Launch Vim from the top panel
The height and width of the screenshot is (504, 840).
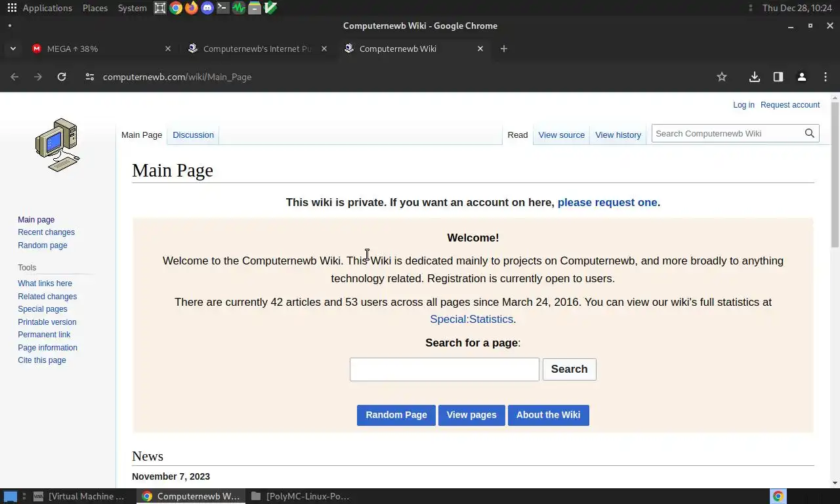[270, 8]
